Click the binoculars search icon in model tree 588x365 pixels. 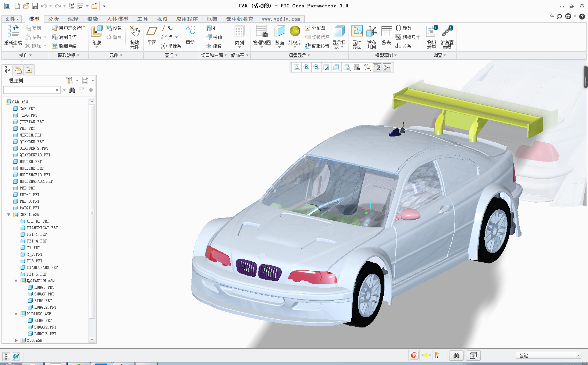(72, 90)
